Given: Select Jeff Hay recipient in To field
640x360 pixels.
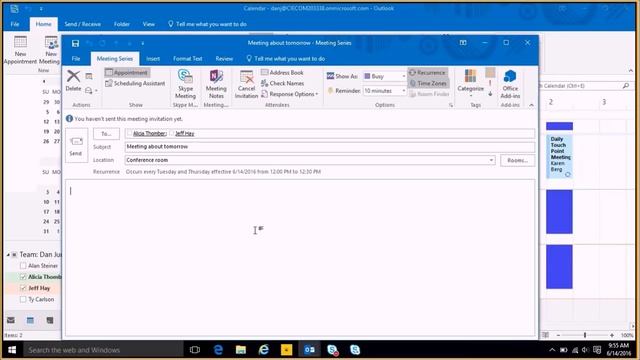Looking at the screenshot, I should pyautogui.click(x=184, y=133).
